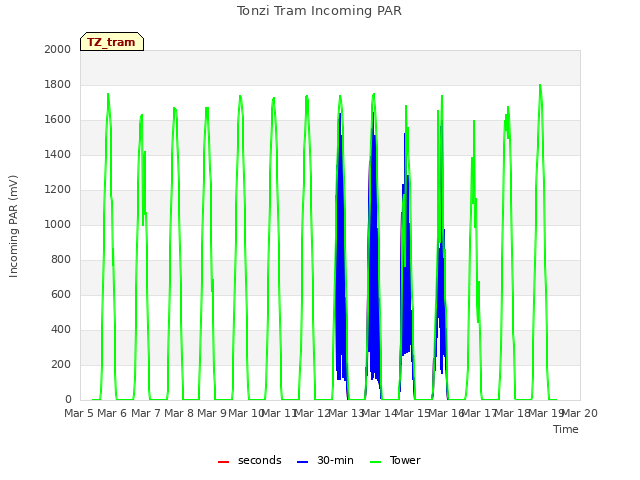The height and width of the screenshot is (480, 640).
Task: Click the 0 y-axis tick label
Action: [x=68, y=400]
